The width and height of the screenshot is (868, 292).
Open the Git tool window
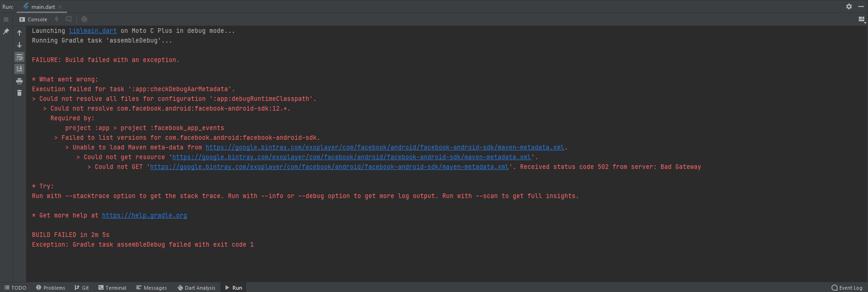82,288
